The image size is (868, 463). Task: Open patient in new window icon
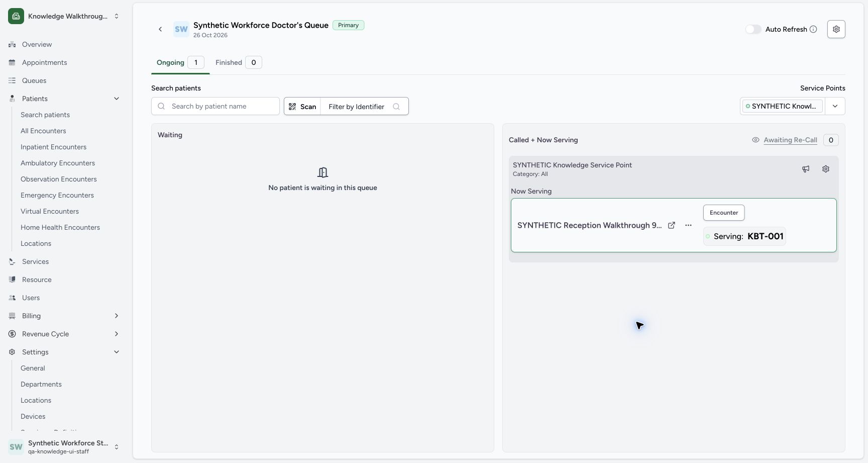click(672, 225)
